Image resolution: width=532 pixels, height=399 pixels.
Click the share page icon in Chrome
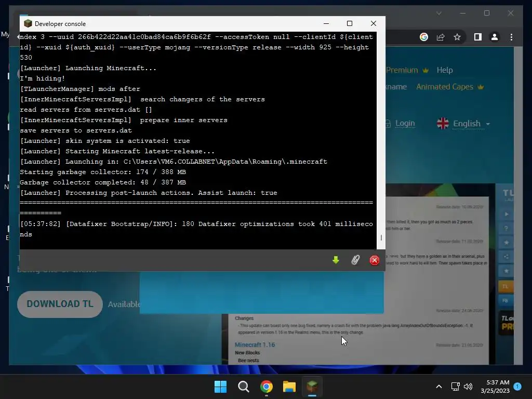point(441,37)
